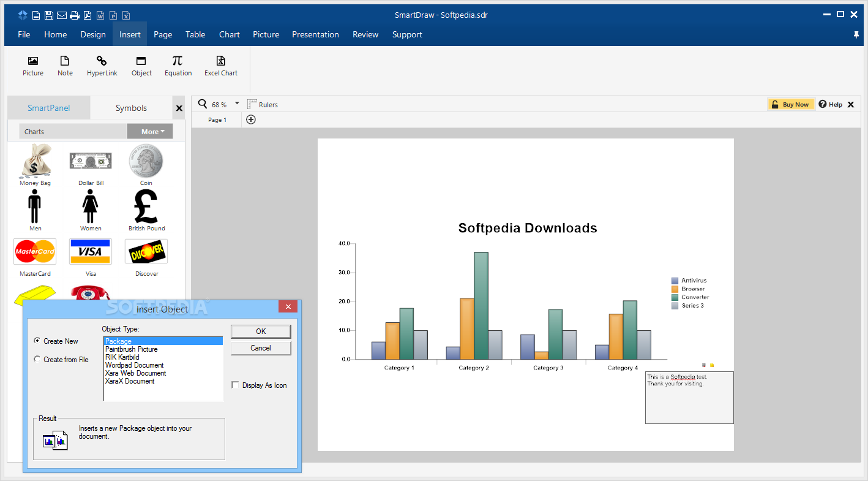This screenshot has height=481, width=868.
Task: Select the Create New radio button
Action: [x=37, y=341]
